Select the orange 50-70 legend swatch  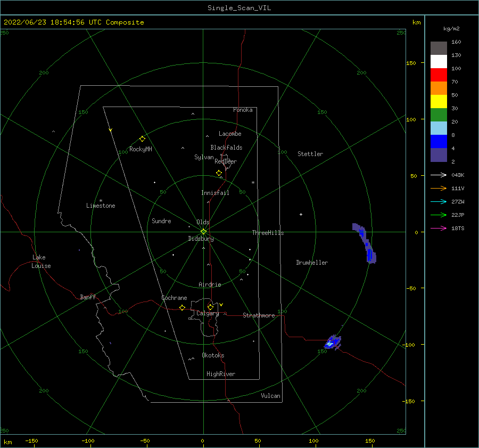(x=439, y=88)
